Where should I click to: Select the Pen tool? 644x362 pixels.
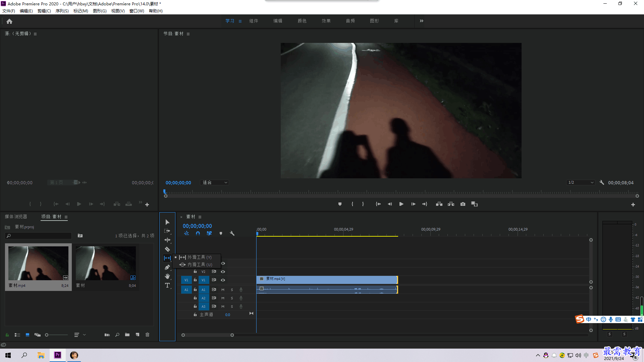[x=167, y=267]
